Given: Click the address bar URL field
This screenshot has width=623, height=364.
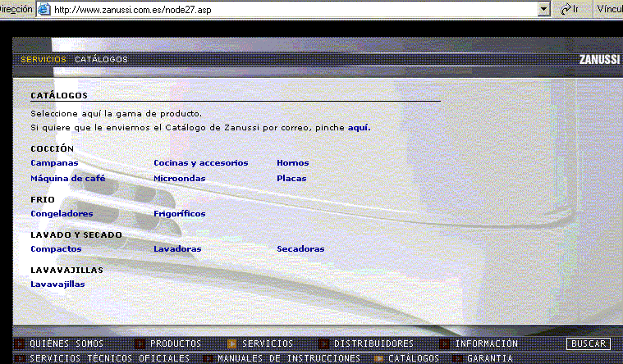Looking at the screenshot, I should (x=294, y=9).
